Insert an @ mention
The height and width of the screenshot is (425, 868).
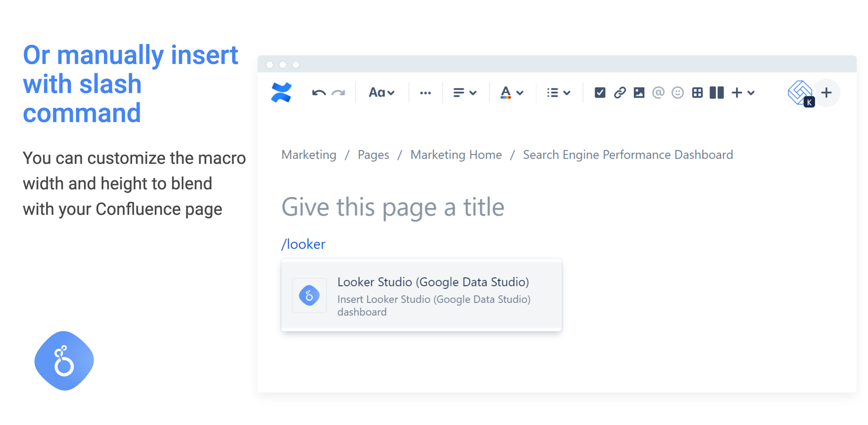(x=658, y=93)
